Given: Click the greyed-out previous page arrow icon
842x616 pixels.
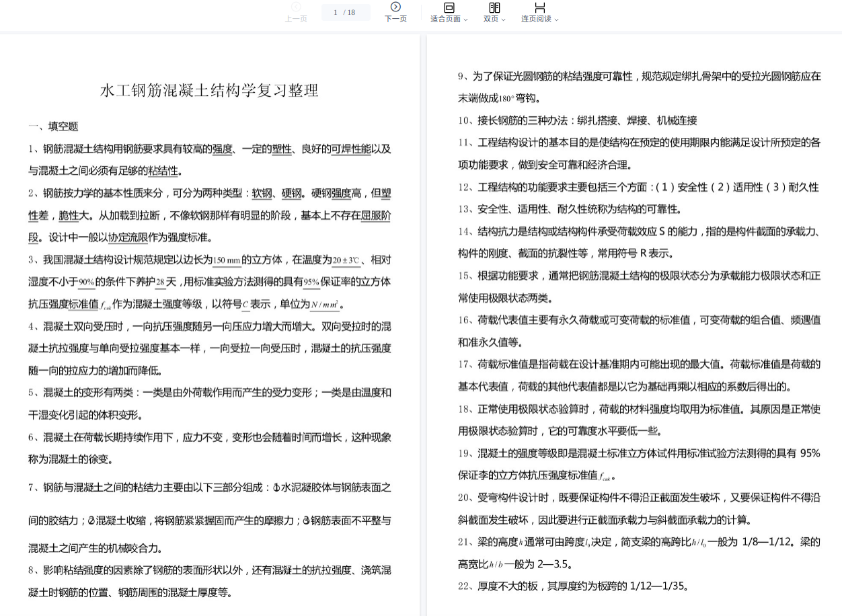Looking at the screenshot, I should pos(296,7).
